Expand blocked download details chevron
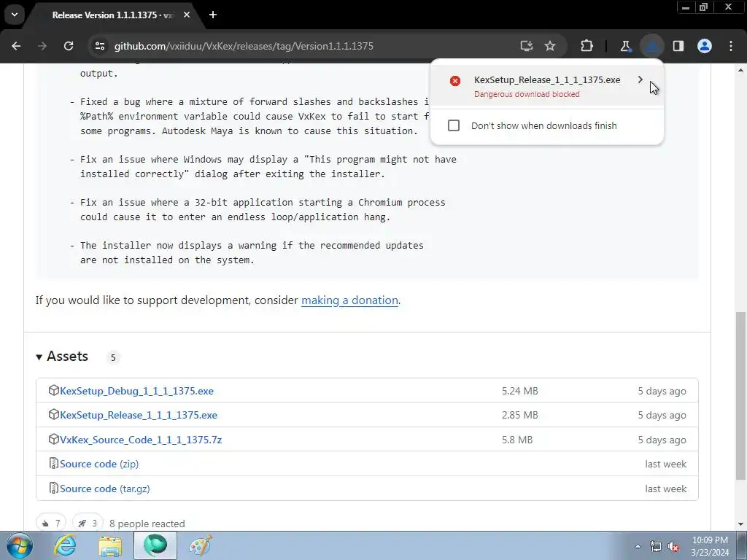 click(x=640, y=79)
